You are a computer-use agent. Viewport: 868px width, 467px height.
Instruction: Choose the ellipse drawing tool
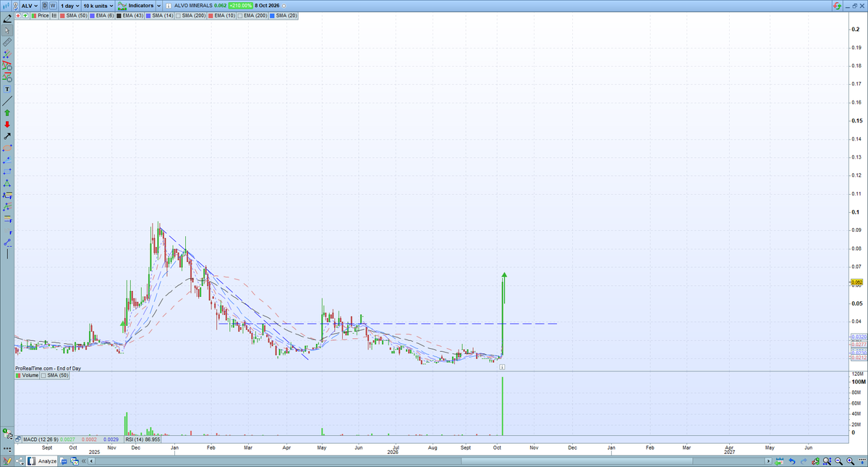(x=7, y=148)
